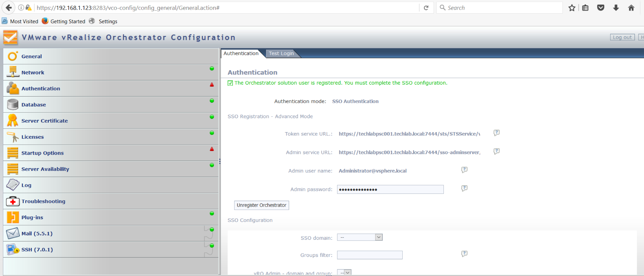
Task: Open the General menu item
Action: [x=111, y=56]
